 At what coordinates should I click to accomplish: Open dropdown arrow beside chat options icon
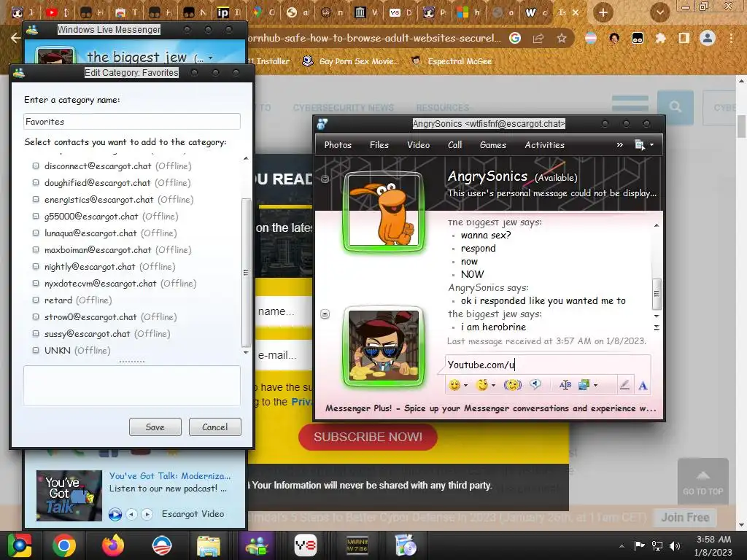(x=651, y=145)
